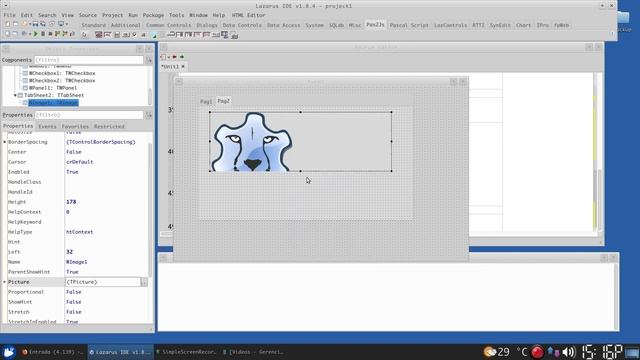Click the New Unit icon in toolbar
The height and width of the screenshot is (360, 640).
[x=7, y=24]
